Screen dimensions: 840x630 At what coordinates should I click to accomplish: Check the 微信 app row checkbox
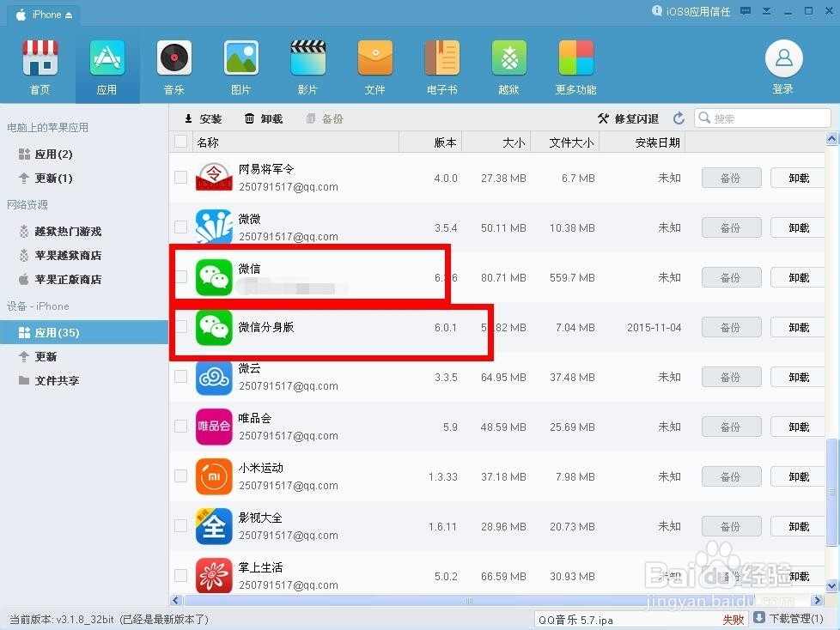[180, 276]
